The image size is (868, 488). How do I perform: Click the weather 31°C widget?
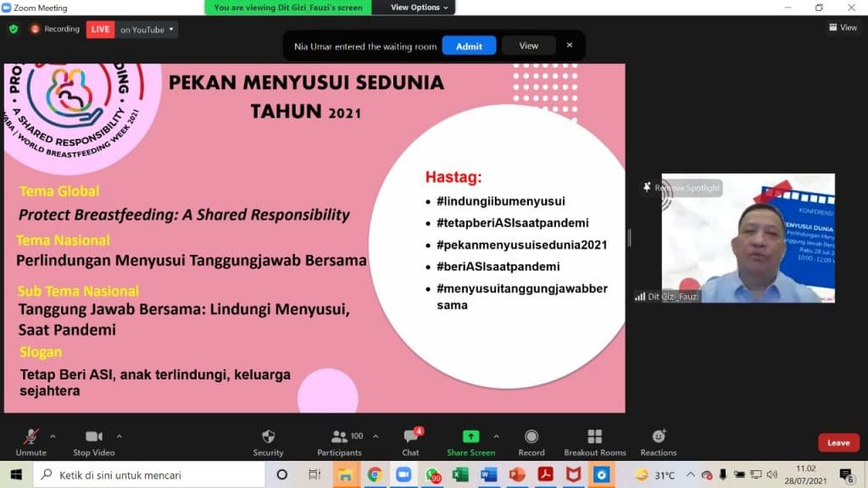656,474
